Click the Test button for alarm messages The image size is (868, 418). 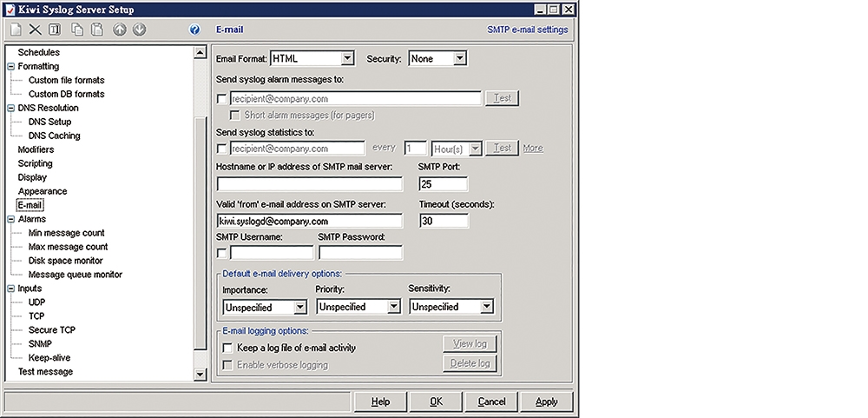502,98
